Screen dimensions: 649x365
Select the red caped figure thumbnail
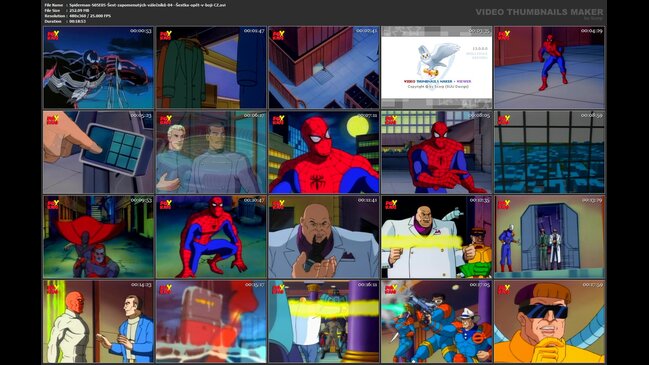(99, 237)
